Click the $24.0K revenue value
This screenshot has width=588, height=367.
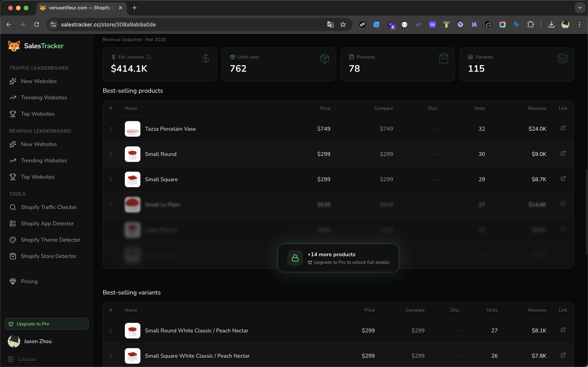(x=537, y=129)
